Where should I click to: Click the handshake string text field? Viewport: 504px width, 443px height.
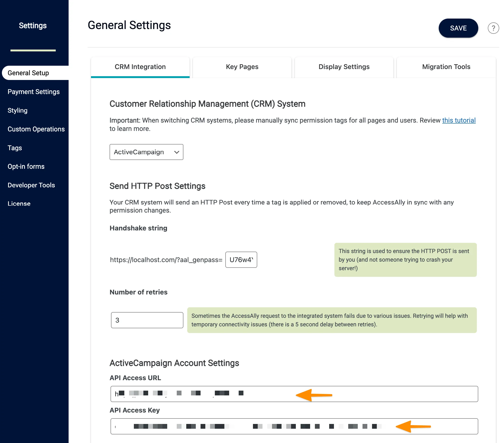tap(241, 260)
